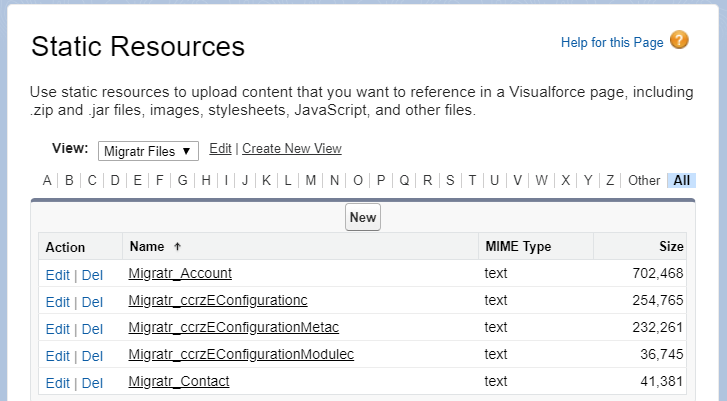Click size value 36,745
This screenshot has width=727, height=401.
662,354
